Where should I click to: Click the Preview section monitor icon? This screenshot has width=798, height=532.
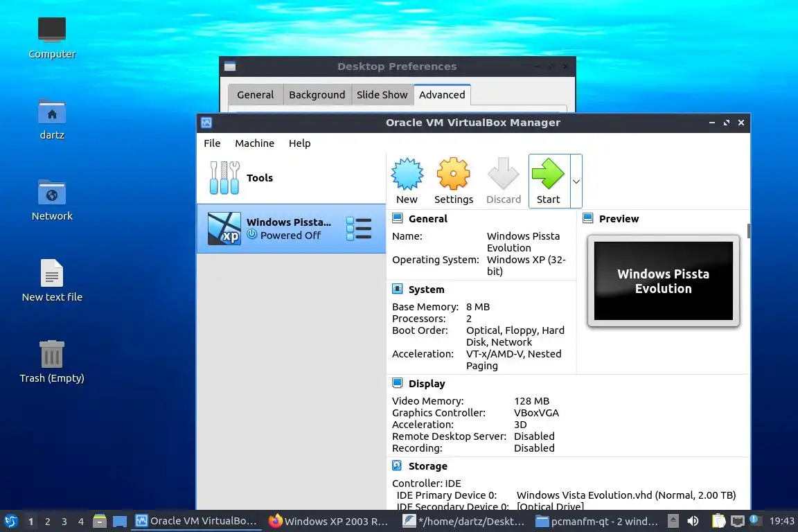tap(588, 218)
